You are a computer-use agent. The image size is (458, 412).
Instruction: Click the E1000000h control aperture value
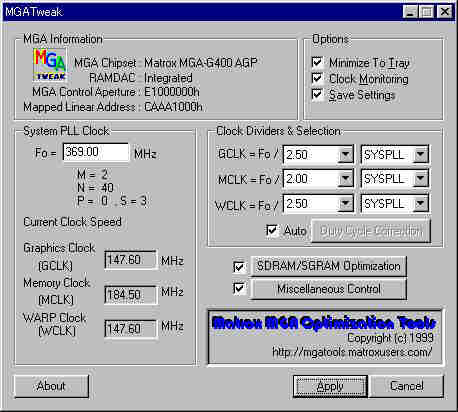coord(172,92)
